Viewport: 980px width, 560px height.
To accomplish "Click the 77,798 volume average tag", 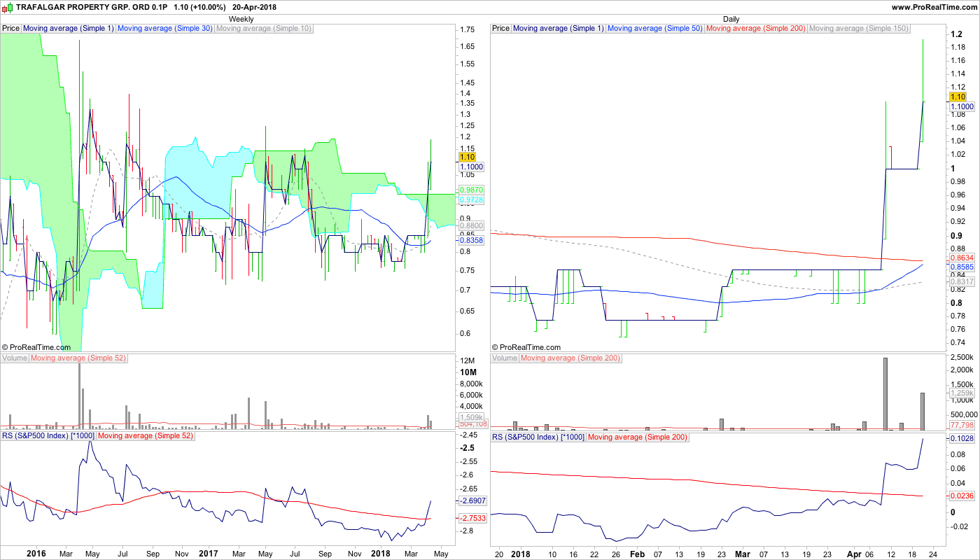I will click(x=962, y=425).
